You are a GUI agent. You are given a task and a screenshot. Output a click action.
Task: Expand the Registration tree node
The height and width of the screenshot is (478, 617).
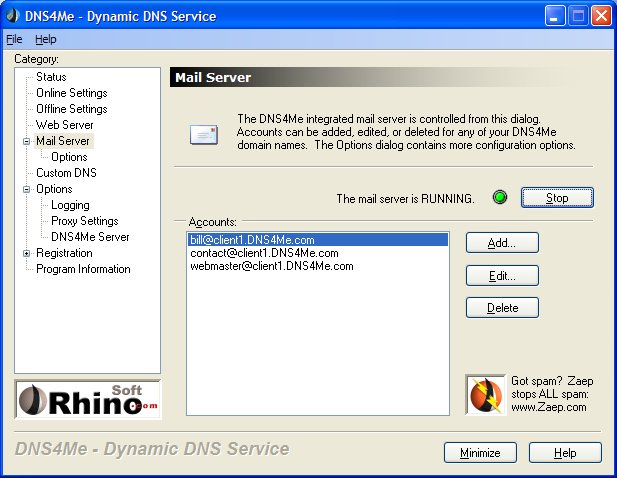(26, 254)
